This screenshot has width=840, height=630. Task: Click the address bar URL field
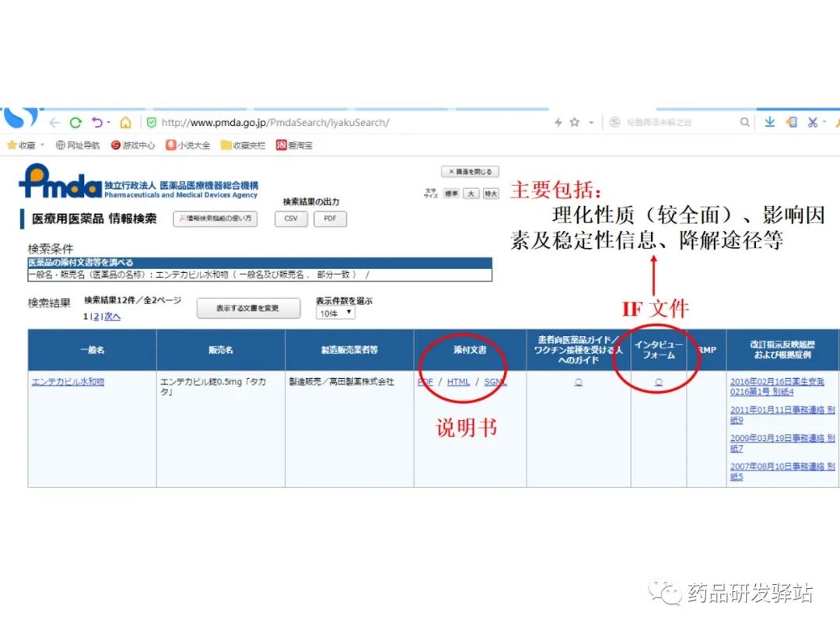(275, 123)
